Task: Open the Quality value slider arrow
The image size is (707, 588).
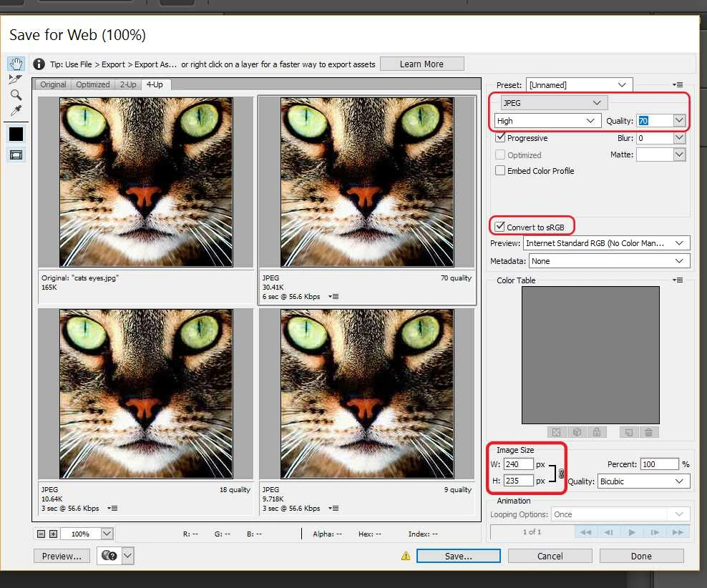Action: [680, 120]
